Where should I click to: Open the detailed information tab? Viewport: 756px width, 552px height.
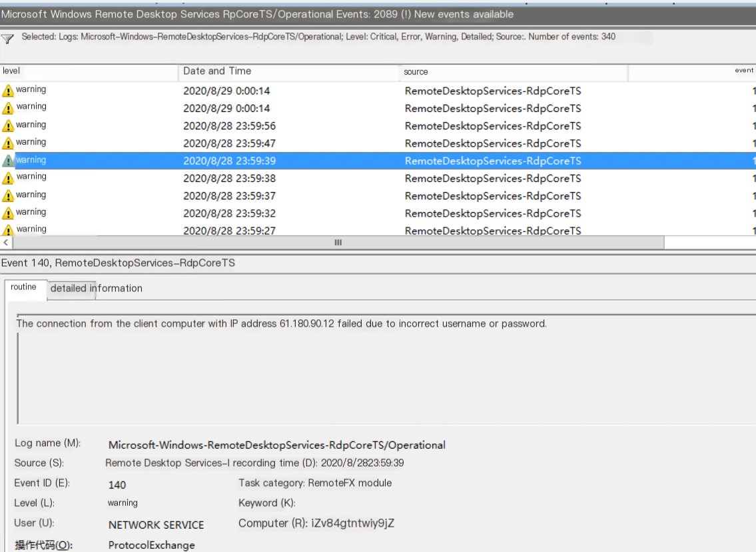pyautogui.click(x=97, y=289)
